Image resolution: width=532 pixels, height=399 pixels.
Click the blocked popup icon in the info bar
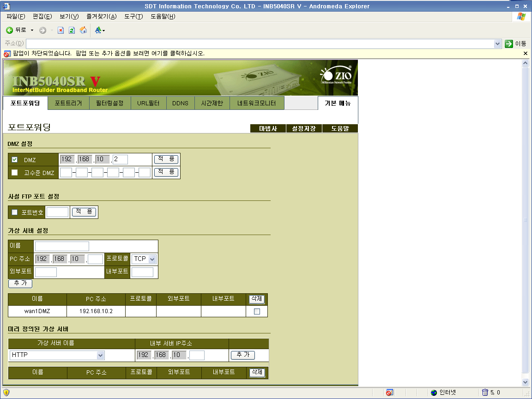pos(7,54)
